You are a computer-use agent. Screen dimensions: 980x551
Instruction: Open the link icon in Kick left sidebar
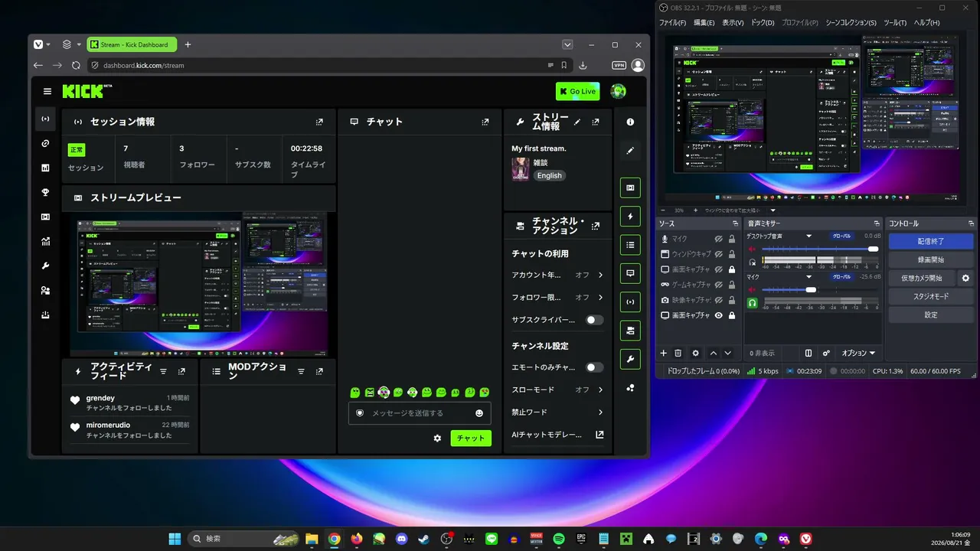click(x=46, y=143)
